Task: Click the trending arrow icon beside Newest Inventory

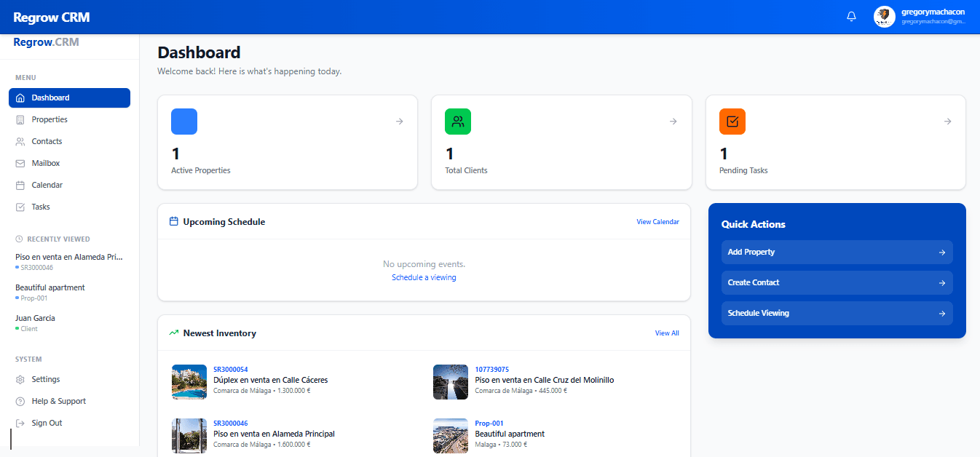Action: pyautogui.click(x=173, y=333)
